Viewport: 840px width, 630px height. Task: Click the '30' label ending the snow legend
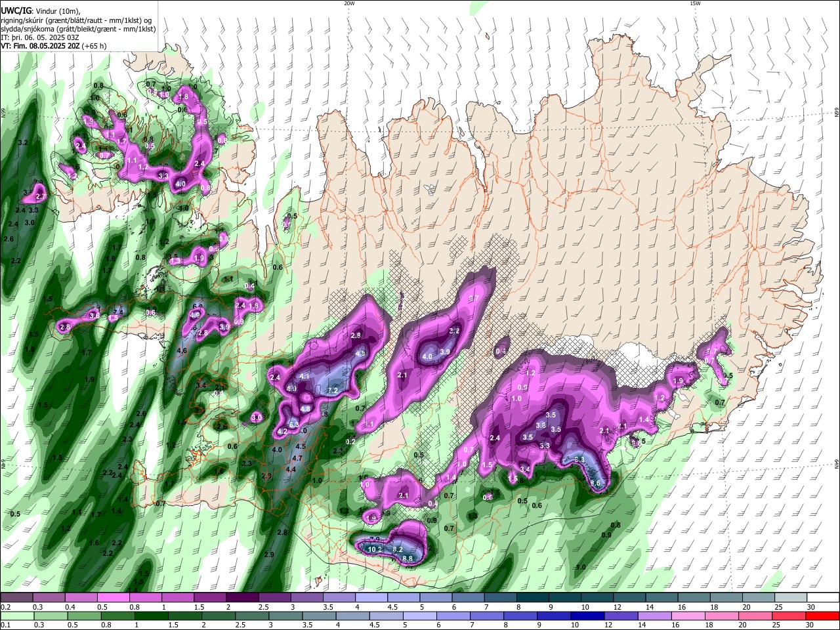(x=810, y=607)
